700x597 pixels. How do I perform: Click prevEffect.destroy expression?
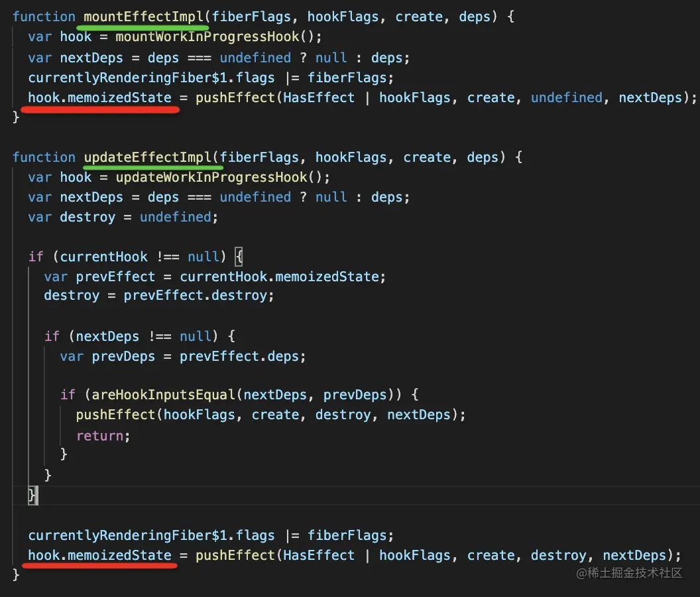click(x=195, y=295)
